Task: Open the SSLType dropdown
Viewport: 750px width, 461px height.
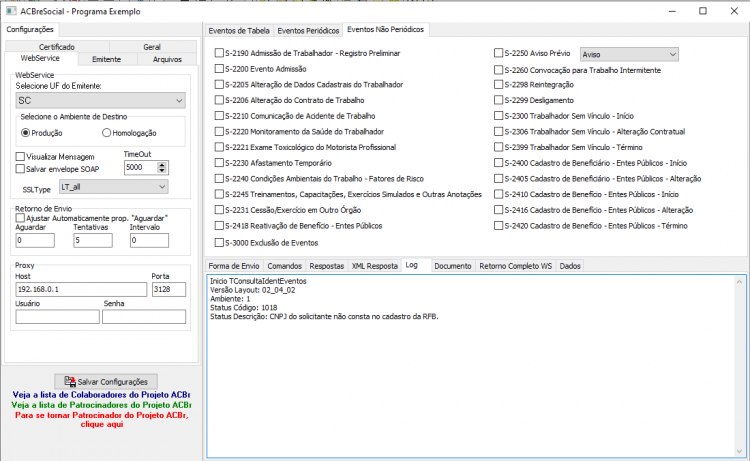Action: pyautogui.click(x=114, y=187)
